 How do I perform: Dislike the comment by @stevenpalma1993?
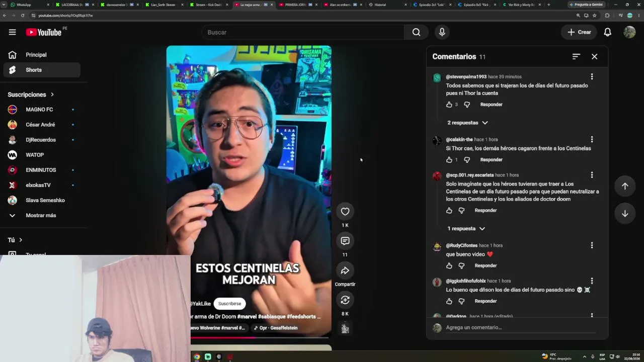tap(467, 105)
